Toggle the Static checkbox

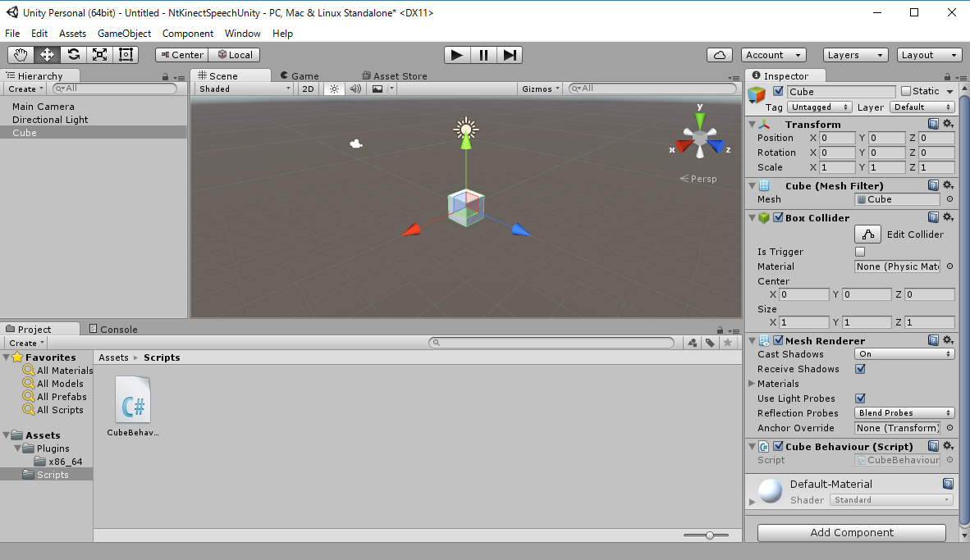pyautogui.click(x=906, y=91)
